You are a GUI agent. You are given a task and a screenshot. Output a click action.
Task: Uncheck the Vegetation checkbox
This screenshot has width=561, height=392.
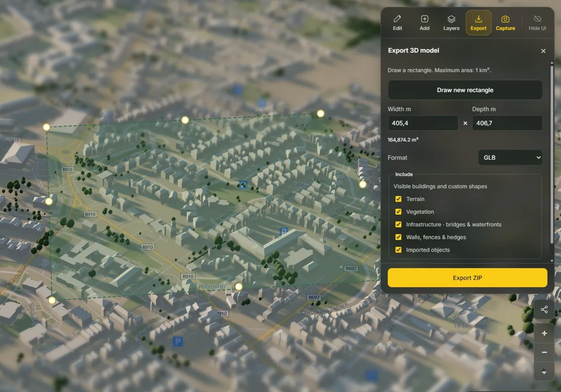(x=399, y=211)
